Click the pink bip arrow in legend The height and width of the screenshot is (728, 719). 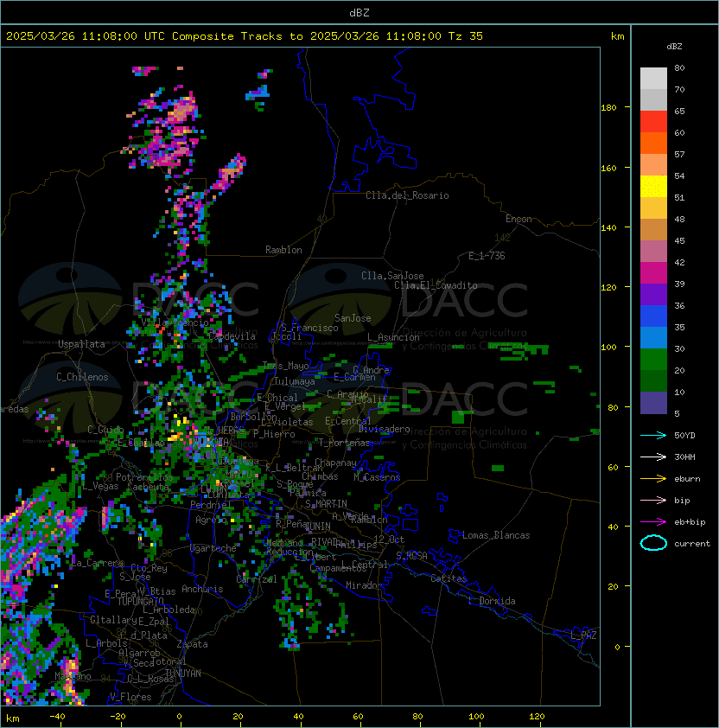click(x=653, y=500)
